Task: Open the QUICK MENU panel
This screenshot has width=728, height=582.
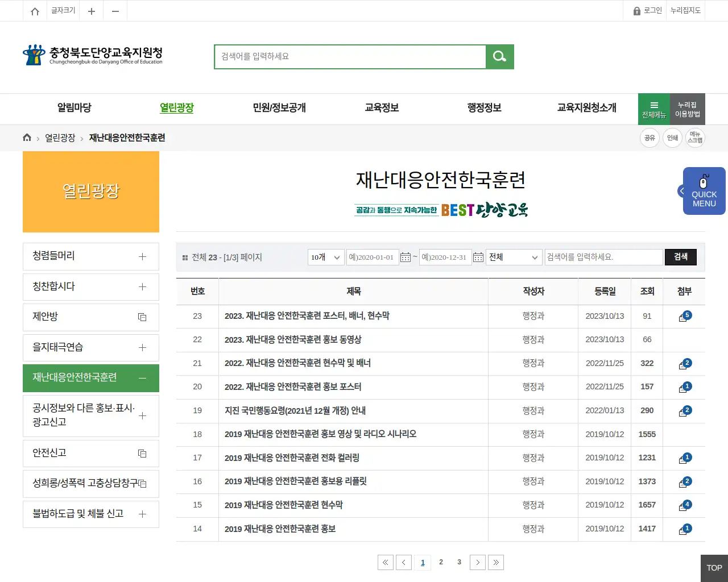Action: [704, 191]
